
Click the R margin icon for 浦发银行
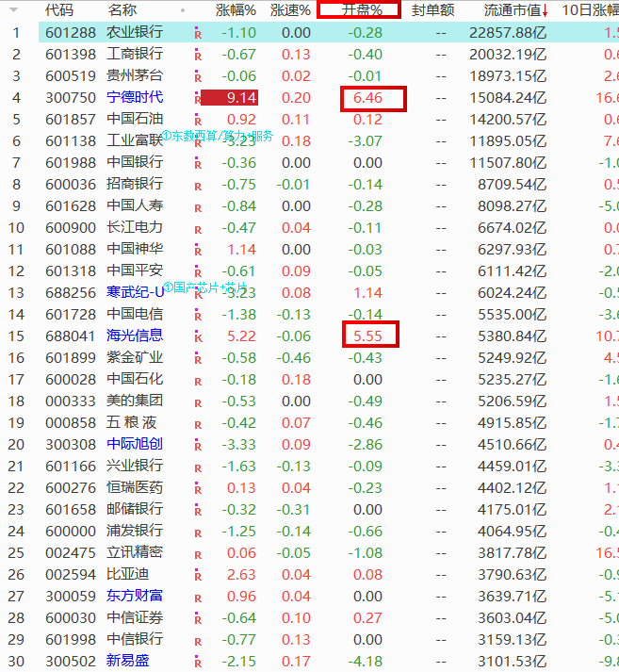[x=198, y=533]
